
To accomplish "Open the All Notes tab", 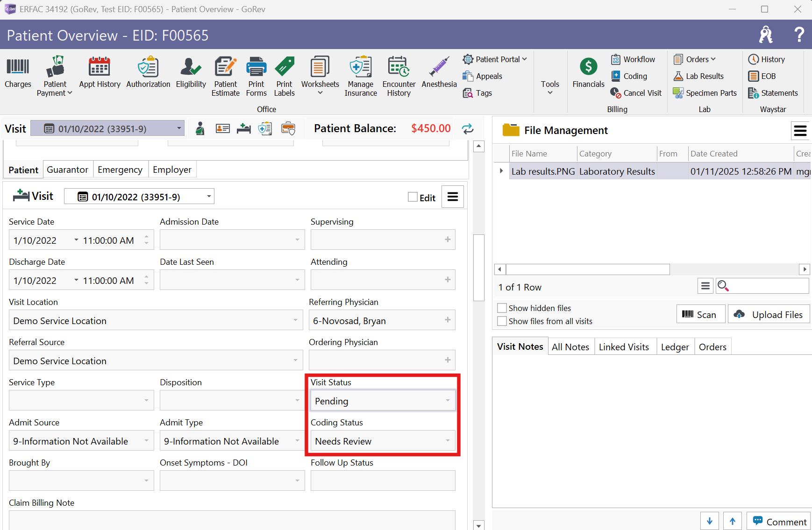I will click(x=570, y=347).
